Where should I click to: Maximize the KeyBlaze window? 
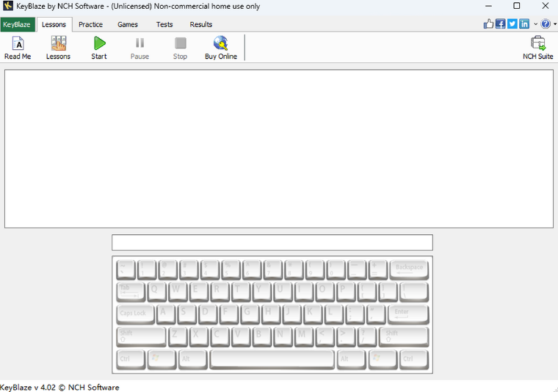click(517, 6)
